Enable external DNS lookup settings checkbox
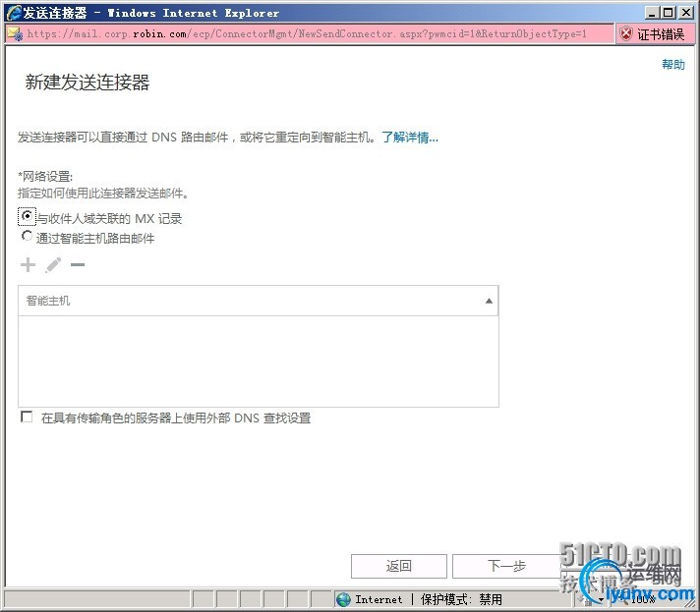 27,417
